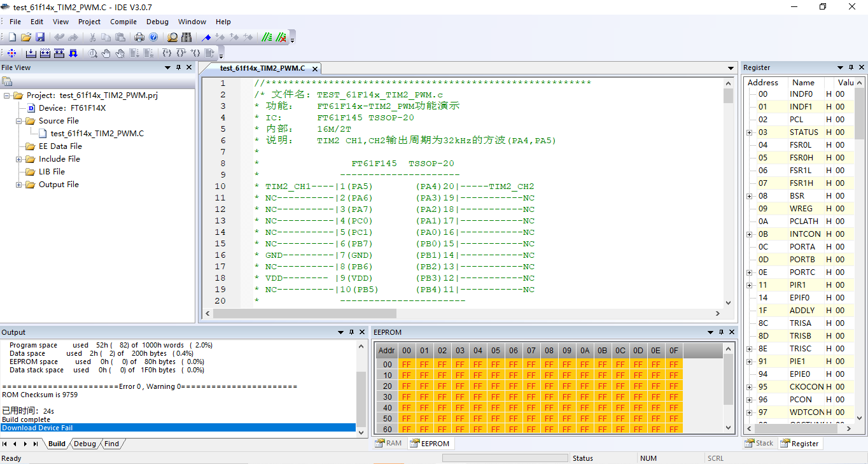Toggle auto-hide pin on Register panel
The width and height of the screenshot is (868, 464).
851,67
